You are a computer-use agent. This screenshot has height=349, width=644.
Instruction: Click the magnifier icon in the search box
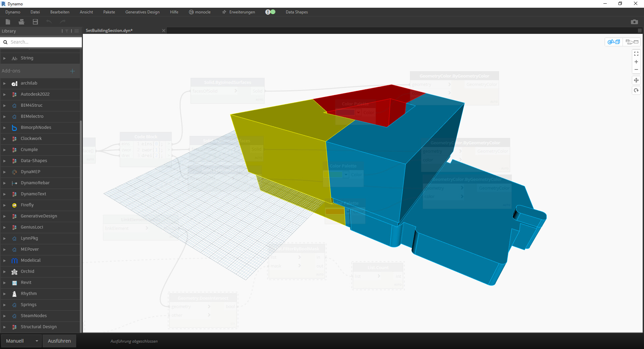tap(5, 42)
